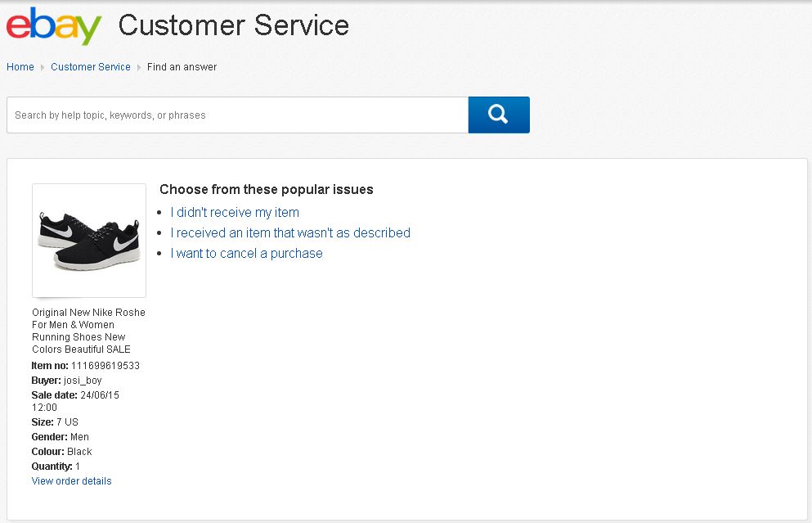The image size is (812, 523).
Task: Open the Nike Roshe shoe thumbnail
Action: 89,241
